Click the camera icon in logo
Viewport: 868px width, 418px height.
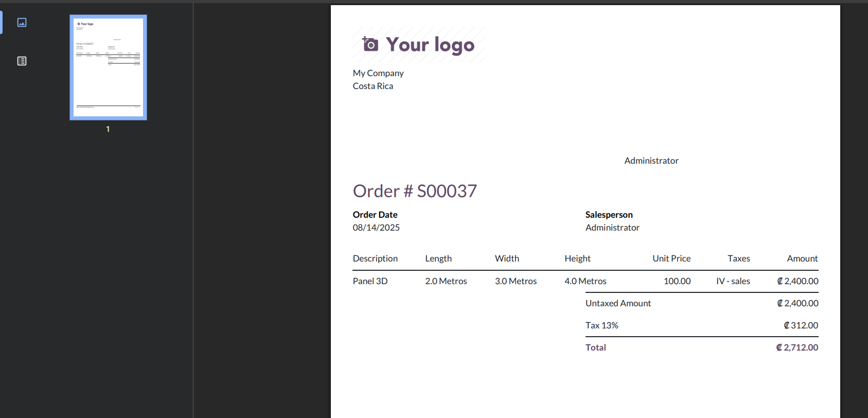(x=370, y=44)
